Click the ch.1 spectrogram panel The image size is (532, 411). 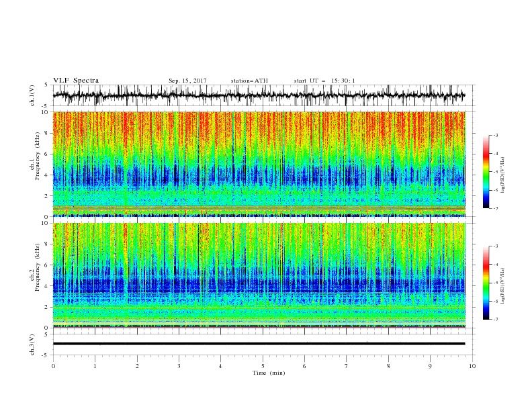(x=259, y=164)
